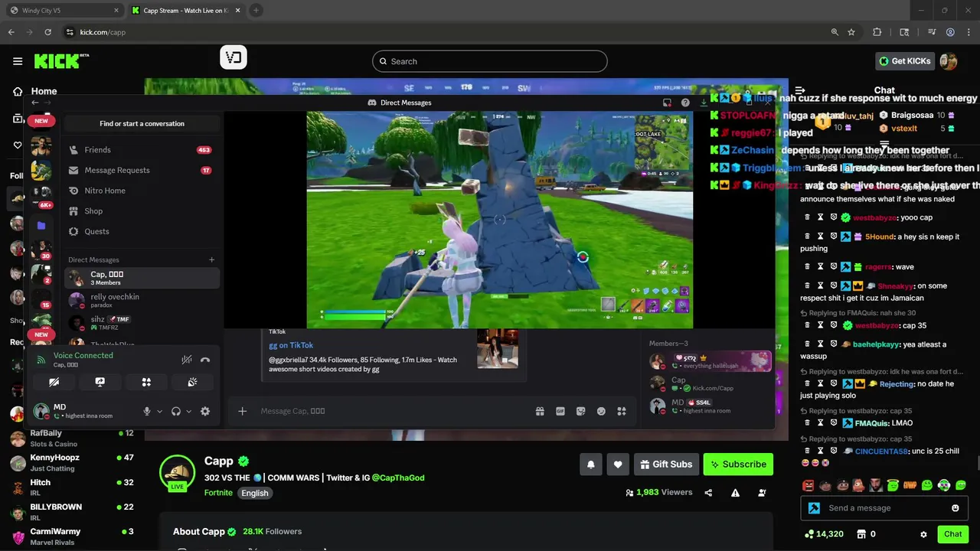This screenshot has width=980, height=551.
Task: Click Discord attach file plus button
Action: click(x=242, y=411)
